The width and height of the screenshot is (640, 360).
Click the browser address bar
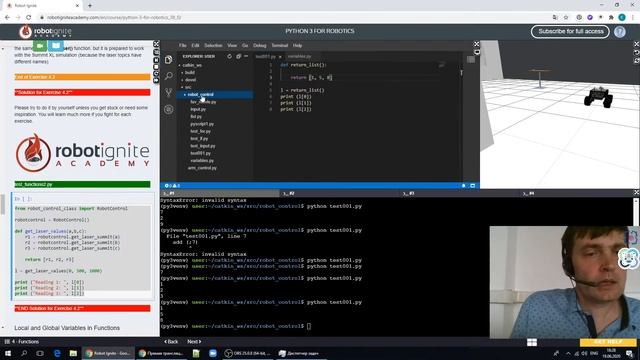click(x=294, y=18)
